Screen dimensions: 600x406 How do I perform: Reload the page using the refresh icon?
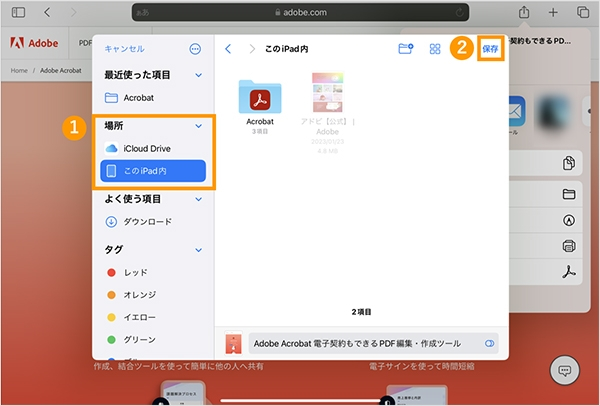[459, 13]
